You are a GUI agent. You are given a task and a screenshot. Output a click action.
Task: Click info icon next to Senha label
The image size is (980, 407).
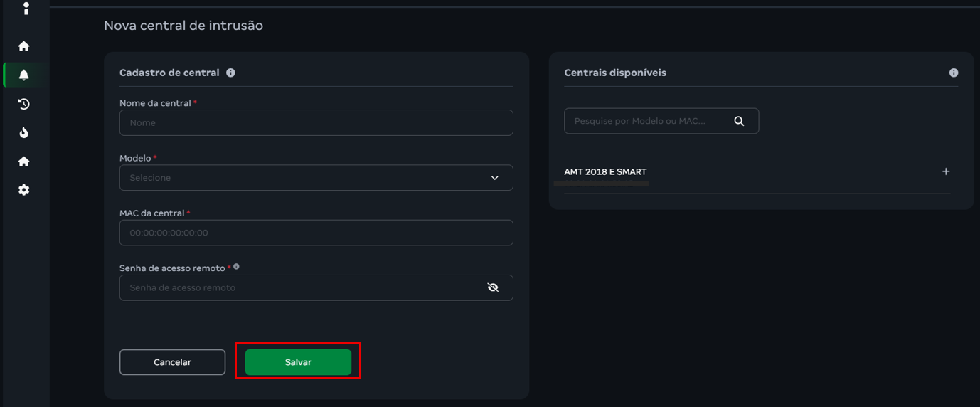click(x=236, y=267)
